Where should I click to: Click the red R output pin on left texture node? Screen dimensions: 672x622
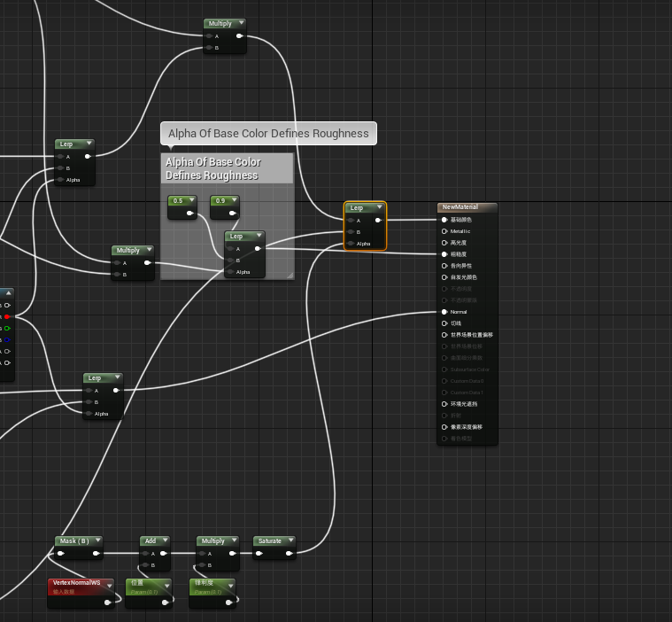[x=7, y=317]
